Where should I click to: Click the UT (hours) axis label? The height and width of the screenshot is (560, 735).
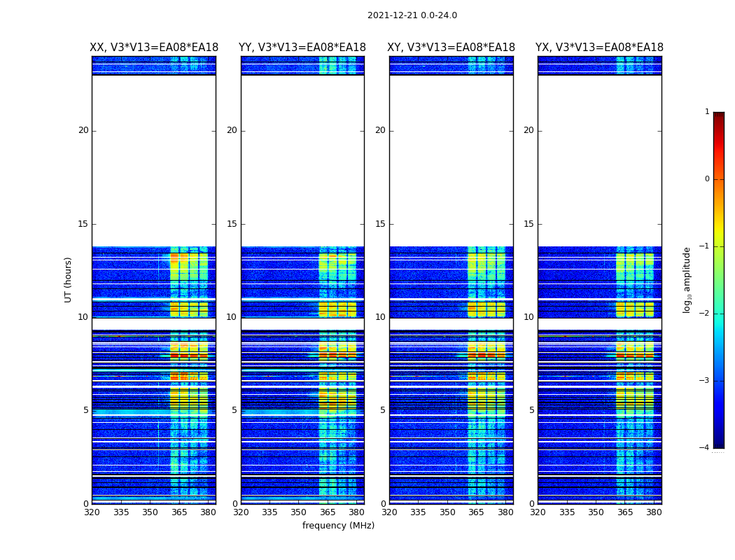click(68, 280)
